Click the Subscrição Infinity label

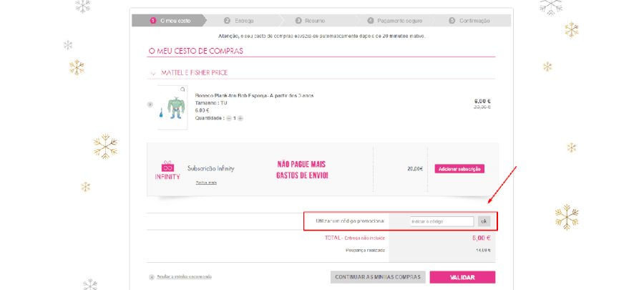pyautogui.click(x=211, y=169)
